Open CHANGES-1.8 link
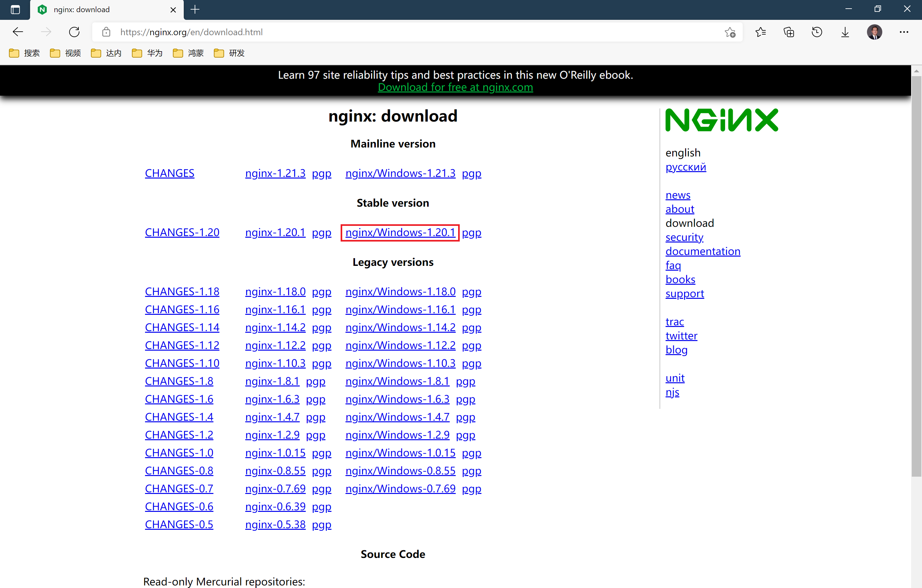Viewport: 922px width, 588px height. [x=179, y=381]
